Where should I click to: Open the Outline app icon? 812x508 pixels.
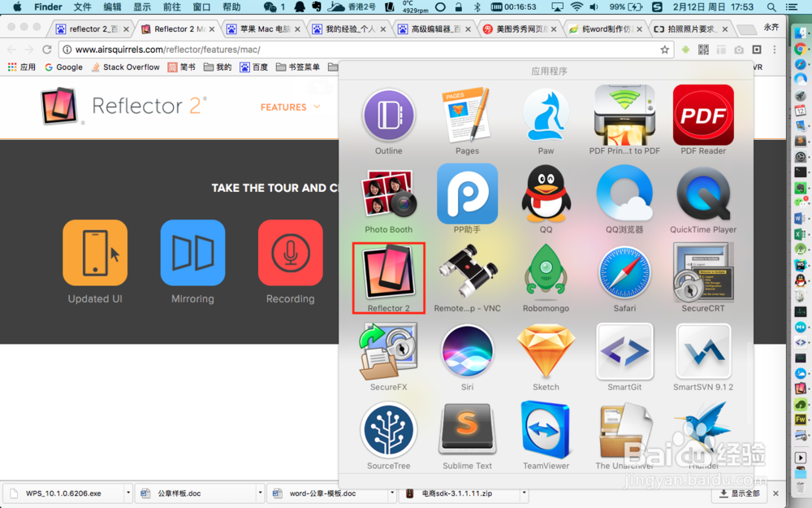coord(388,115)
